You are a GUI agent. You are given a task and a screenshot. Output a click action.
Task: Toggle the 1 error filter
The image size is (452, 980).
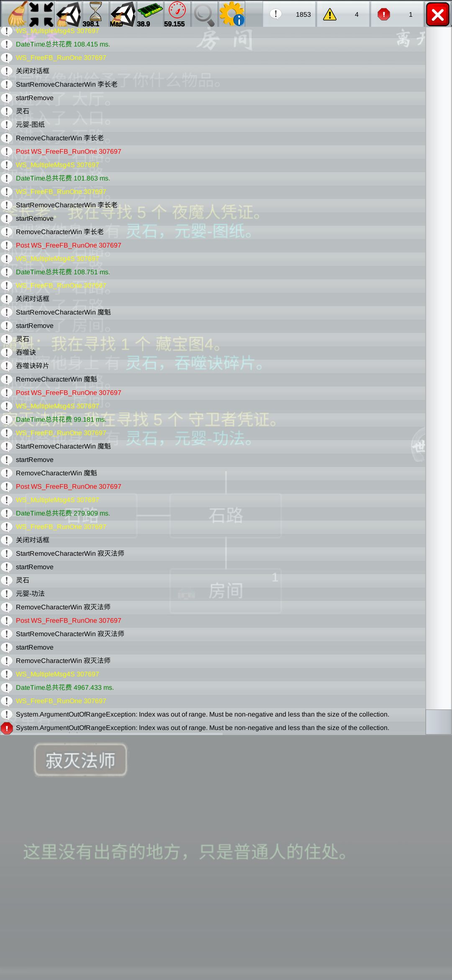pyautogui.click(x=397, y=14)
